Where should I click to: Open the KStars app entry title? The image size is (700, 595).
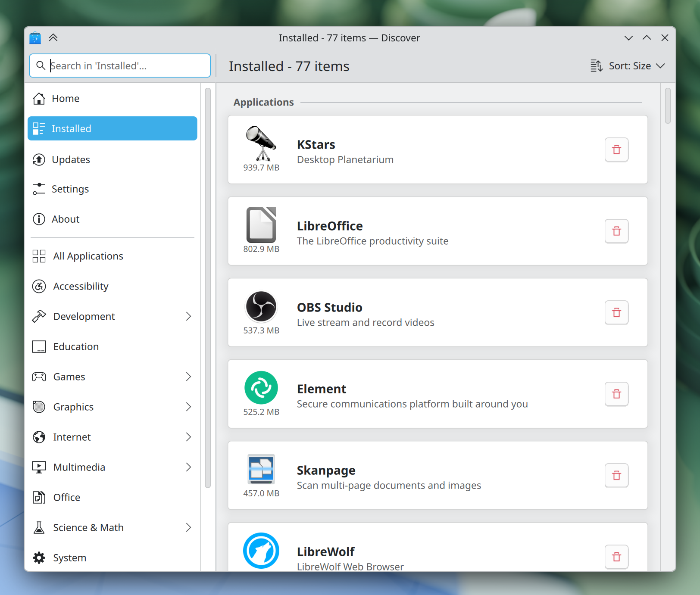pyautogui.click(x=316, y=145)
